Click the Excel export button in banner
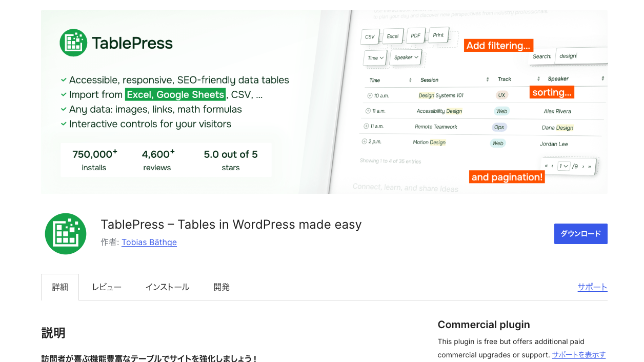Viewport: 644px width, 362px height. point(393,36)
